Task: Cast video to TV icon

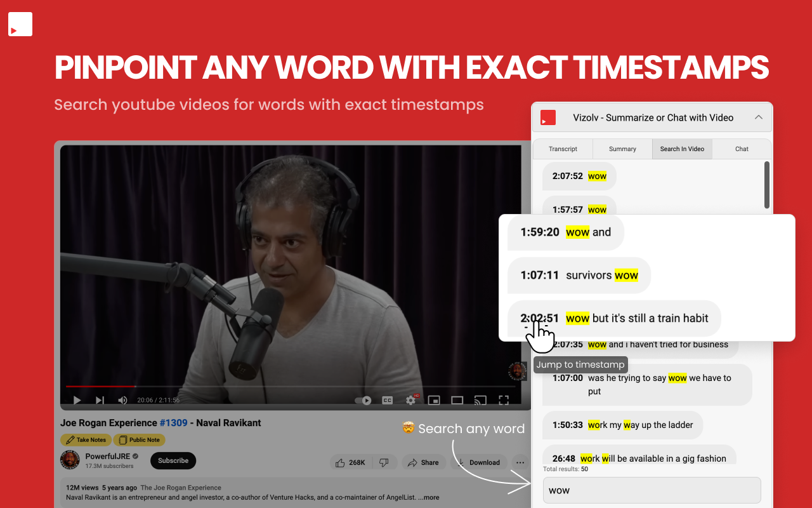Action: click(x=480, y=400)
